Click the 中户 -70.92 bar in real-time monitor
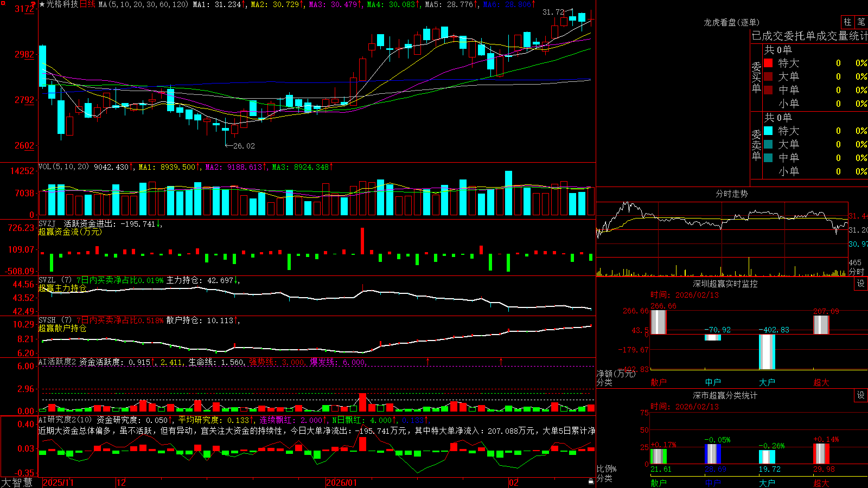Screen dimensions: 868x488 (712, 337)
